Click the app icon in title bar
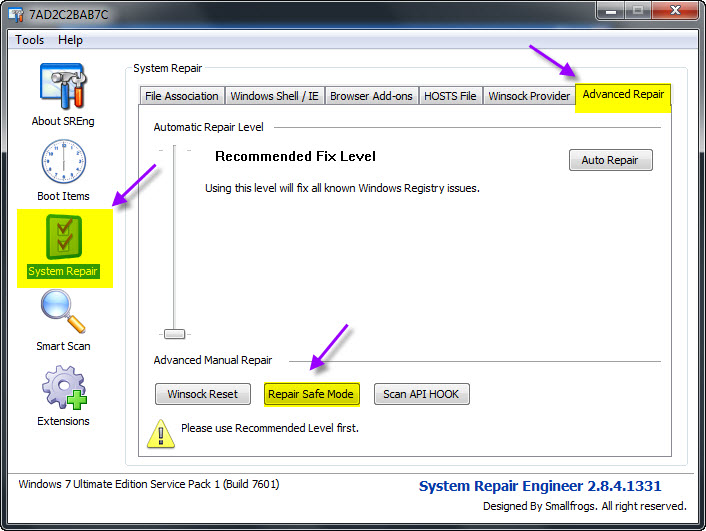Screen dimensions: 706x531 click(x=16, y=14)
